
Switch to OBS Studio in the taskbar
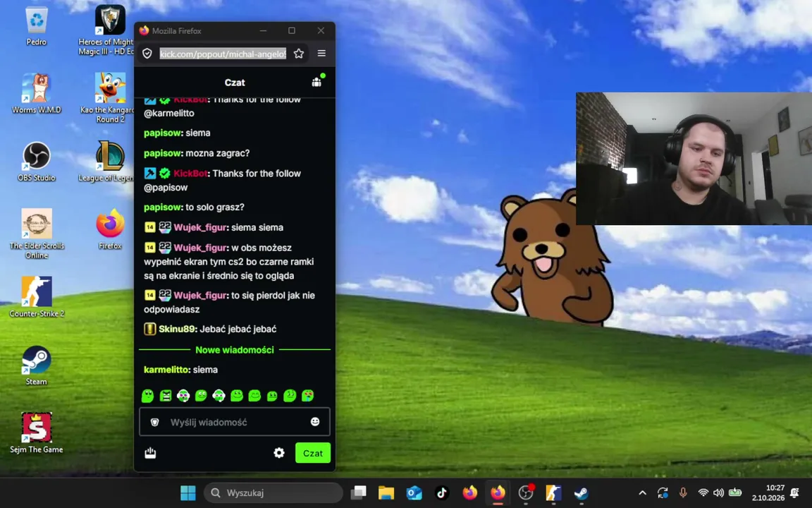tap(526, 492)
